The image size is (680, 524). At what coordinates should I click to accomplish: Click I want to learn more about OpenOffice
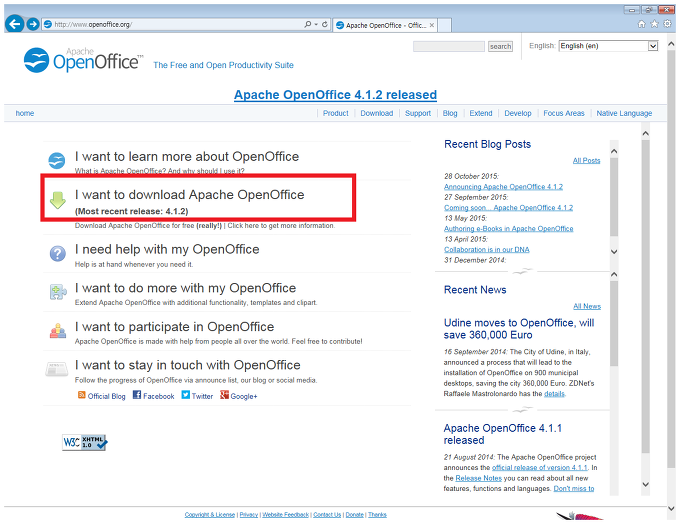pyautogui.click(x=186, y=157)
